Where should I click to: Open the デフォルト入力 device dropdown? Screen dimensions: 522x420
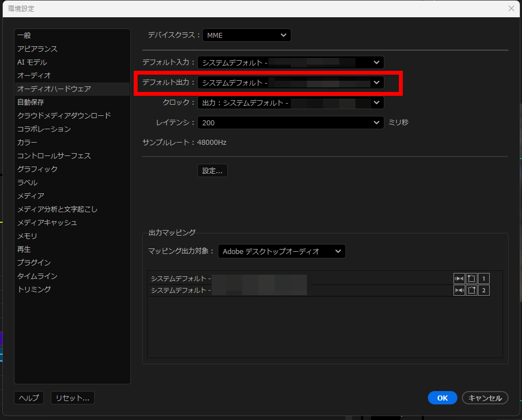(290, 62)
